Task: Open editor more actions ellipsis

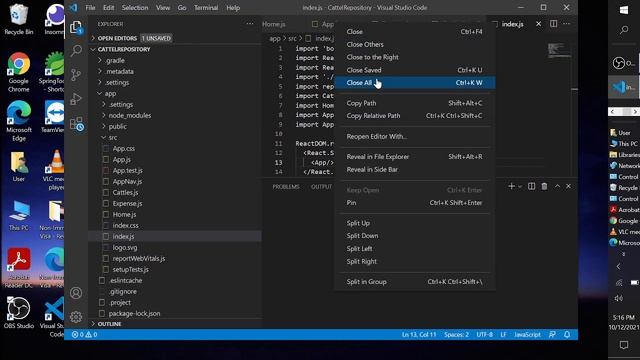Action: click(567, 24)
